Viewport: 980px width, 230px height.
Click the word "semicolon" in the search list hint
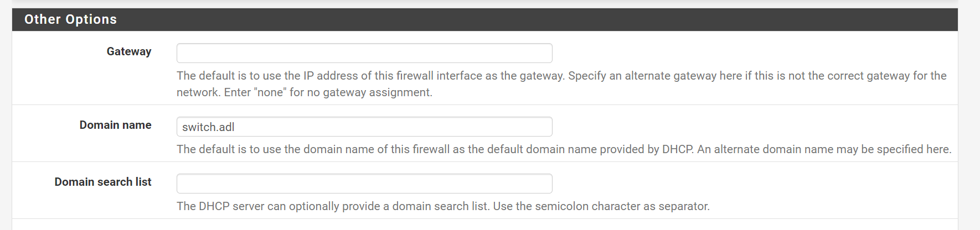click(x=562, y=206)
